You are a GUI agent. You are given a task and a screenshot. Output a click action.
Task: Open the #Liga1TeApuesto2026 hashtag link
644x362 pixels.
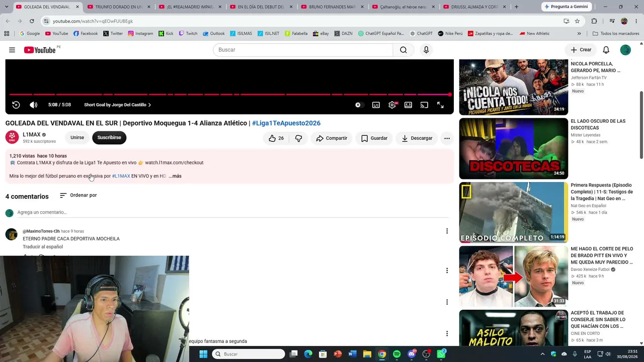pyautogui.click(x=286, y=123)
